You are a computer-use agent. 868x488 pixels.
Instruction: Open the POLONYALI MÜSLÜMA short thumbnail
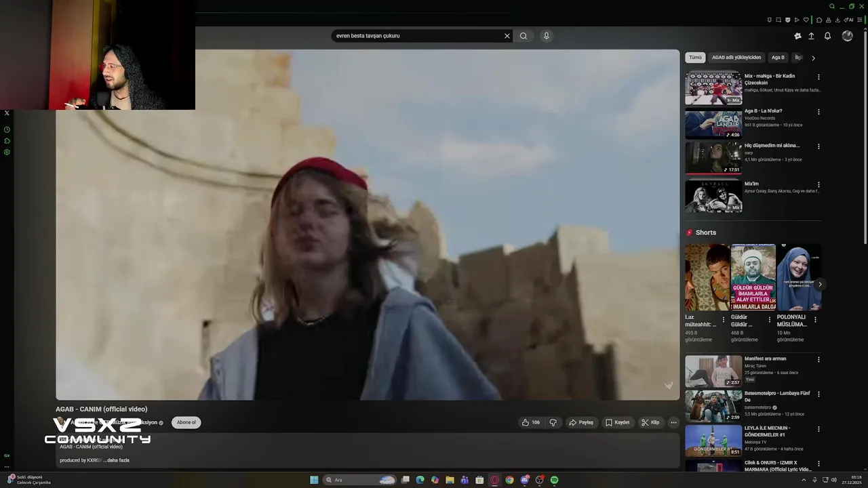(x=799, y=277)
